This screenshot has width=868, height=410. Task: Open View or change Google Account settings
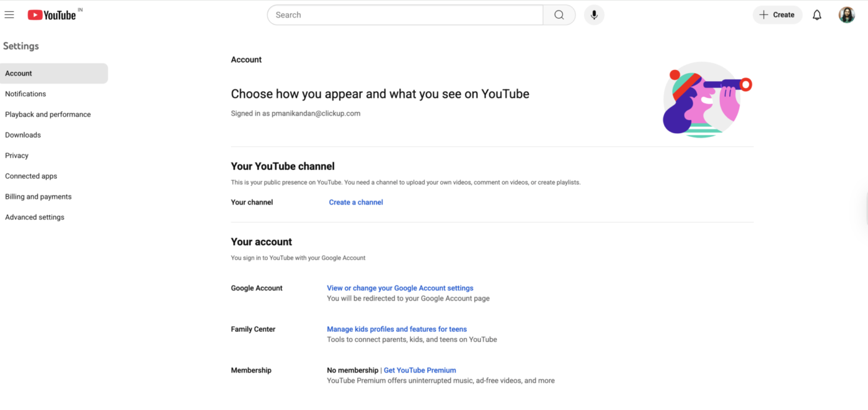pos(400,288)
